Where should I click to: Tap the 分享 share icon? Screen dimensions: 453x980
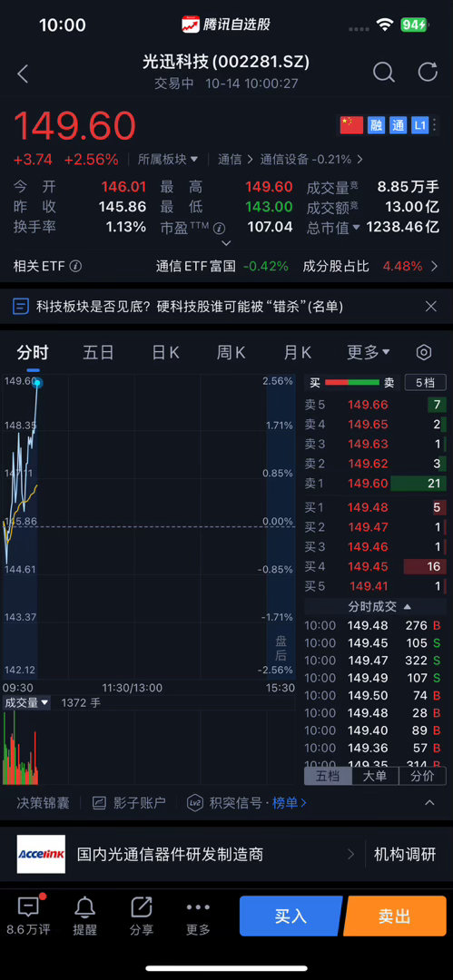[142, 906]
